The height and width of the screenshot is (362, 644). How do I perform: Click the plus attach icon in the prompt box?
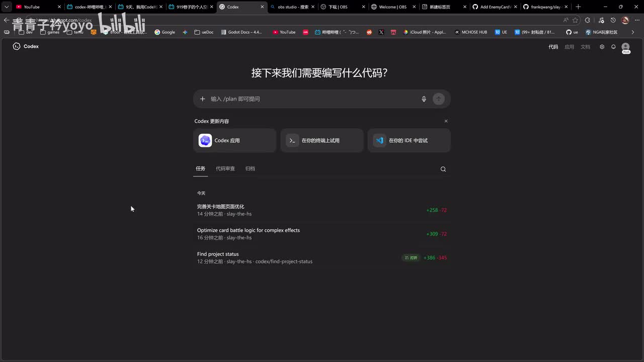point(202,99)
